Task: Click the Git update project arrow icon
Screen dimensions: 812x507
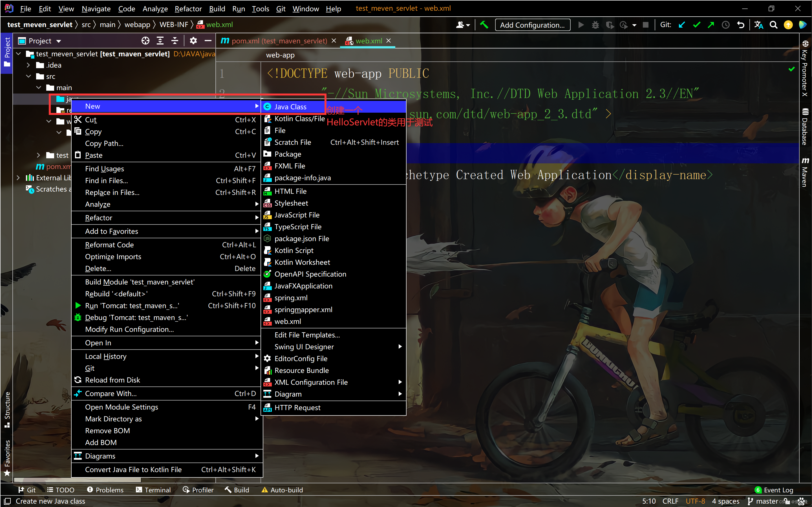Action: coord(682,25)
